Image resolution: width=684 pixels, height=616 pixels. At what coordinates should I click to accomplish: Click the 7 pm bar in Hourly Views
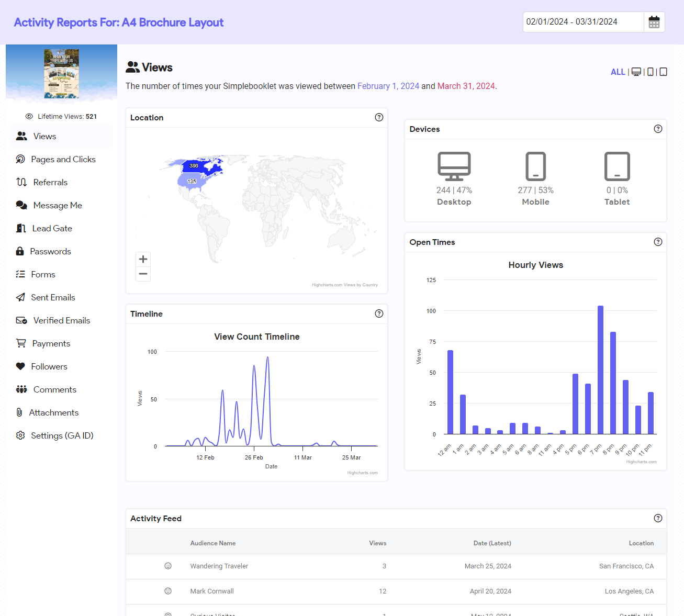point(600,369)
